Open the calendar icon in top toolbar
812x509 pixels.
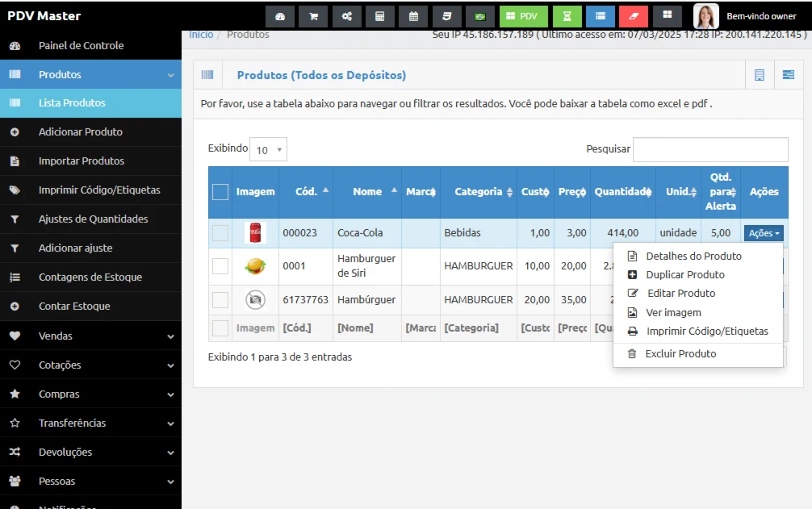pos(413,16)
